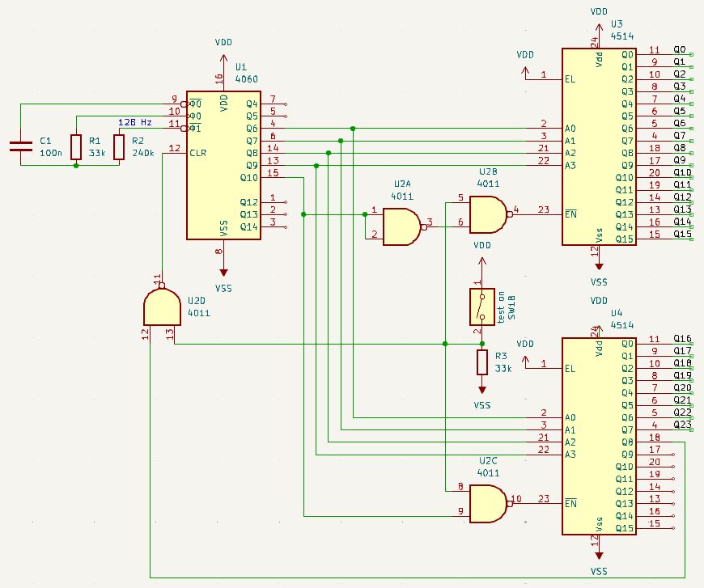Image resolution: width=704 pixels, height=588 pixels.
Task: Select the U2A NAND gate symbol
Action: pos(400,226)
